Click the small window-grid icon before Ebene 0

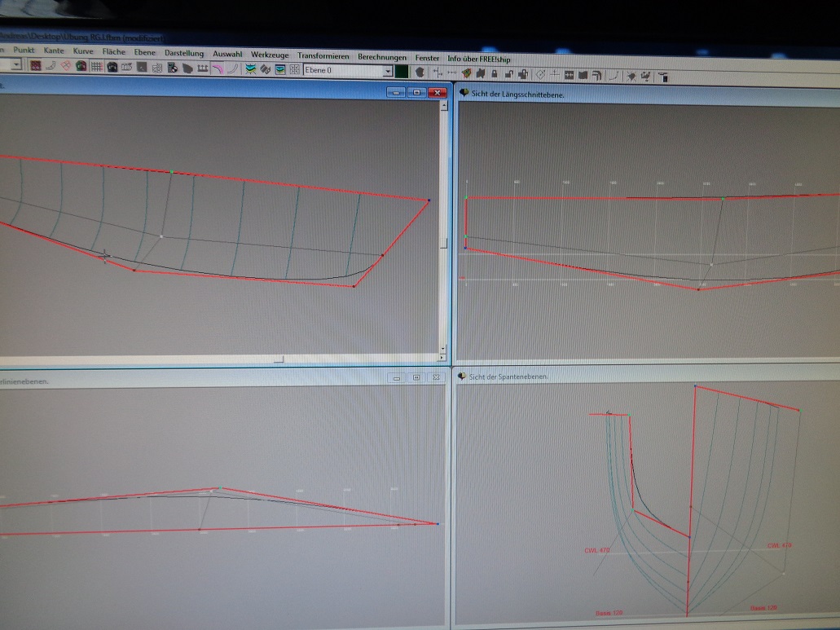(293, 70)
